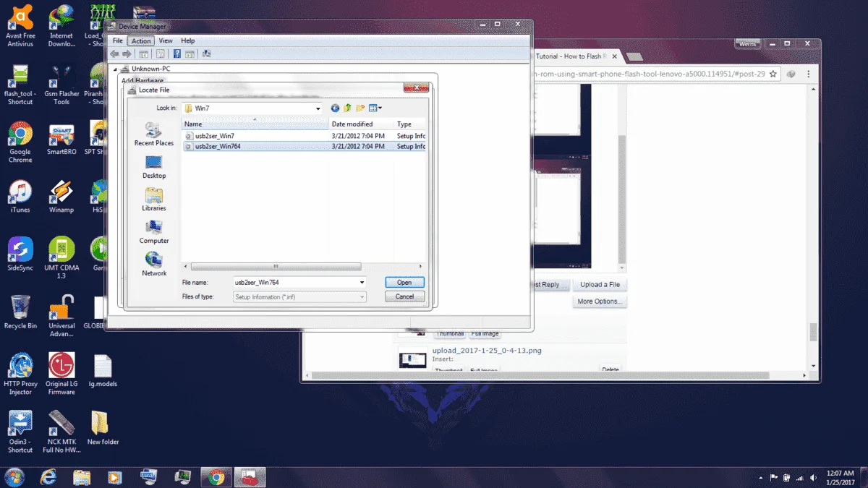Select the New folder desktop icon
Image resolution: width=868 pixels, height=488 pixels.
(103, 428)
